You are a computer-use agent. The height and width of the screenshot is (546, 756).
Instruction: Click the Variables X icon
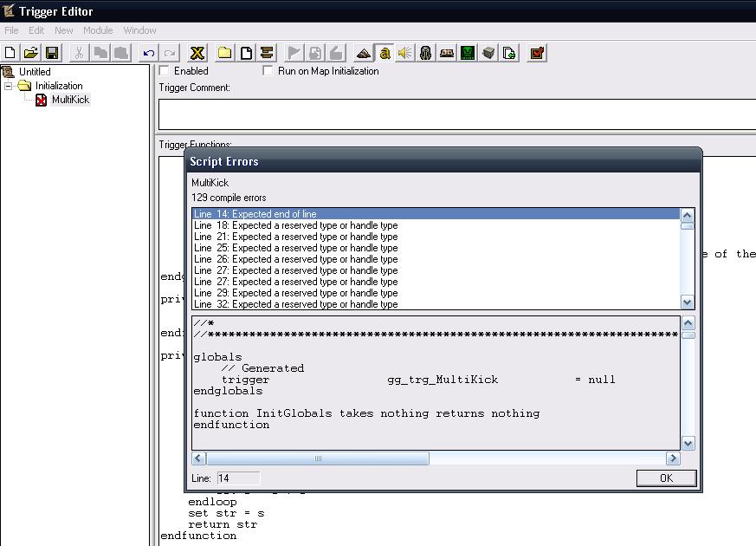point(197,53)
